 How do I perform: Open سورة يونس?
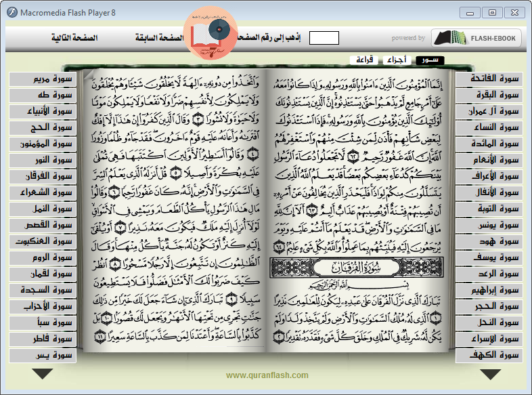489,225
